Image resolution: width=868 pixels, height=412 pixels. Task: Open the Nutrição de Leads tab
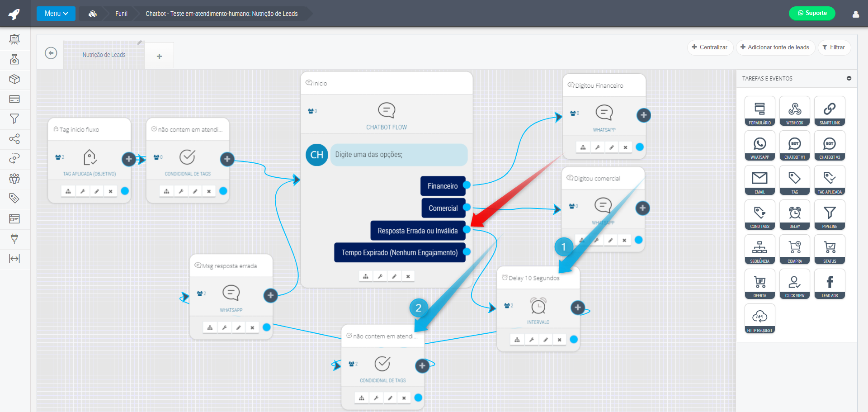click(x=104, y=55)
